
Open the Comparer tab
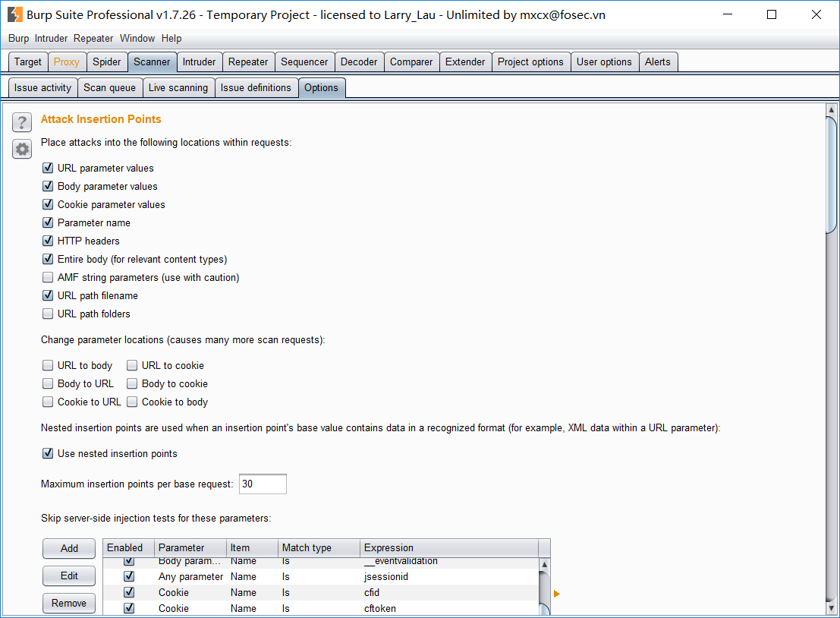[x=411, y=61]
